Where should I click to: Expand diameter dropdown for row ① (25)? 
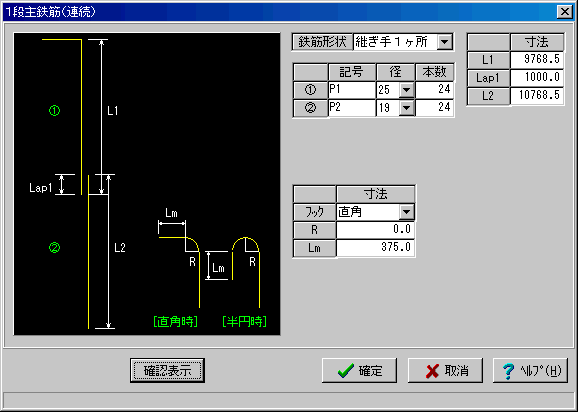[407, 90]
